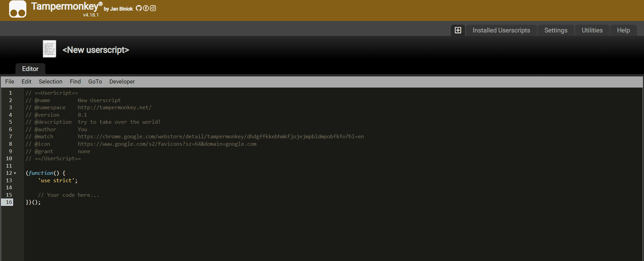Open the Selection menu
The width and height of the screenshot is (644, 261).
click(51, 81)
